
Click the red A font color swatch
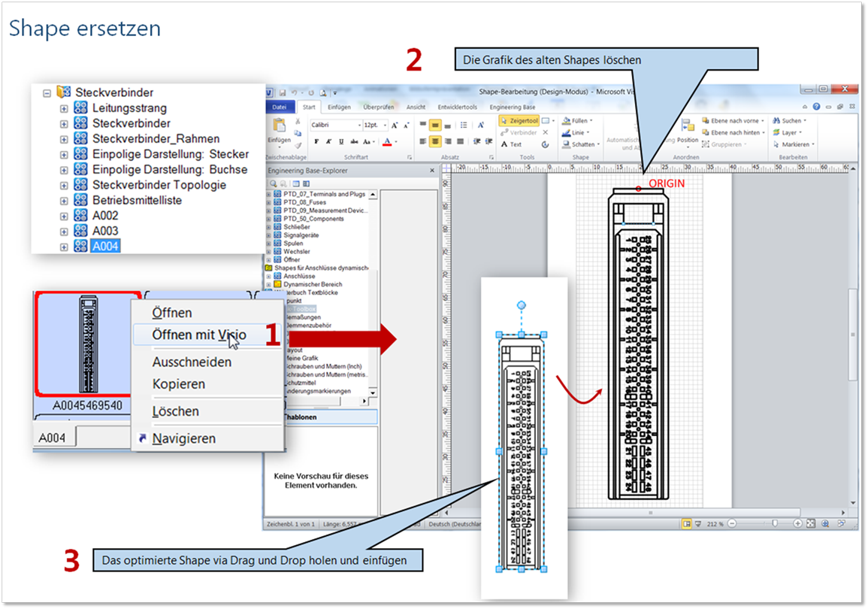click(388, 142)
